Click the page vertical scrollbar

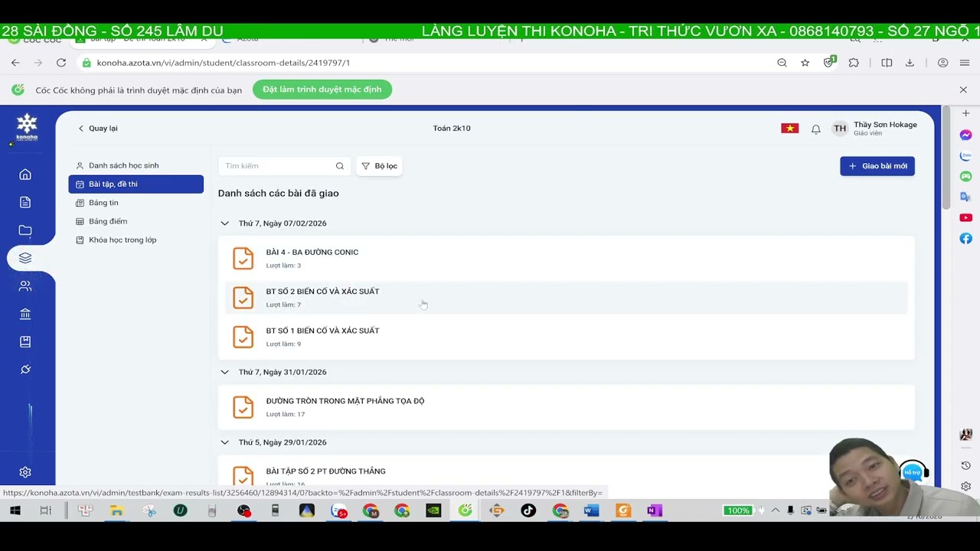click(x=946, y=159)
